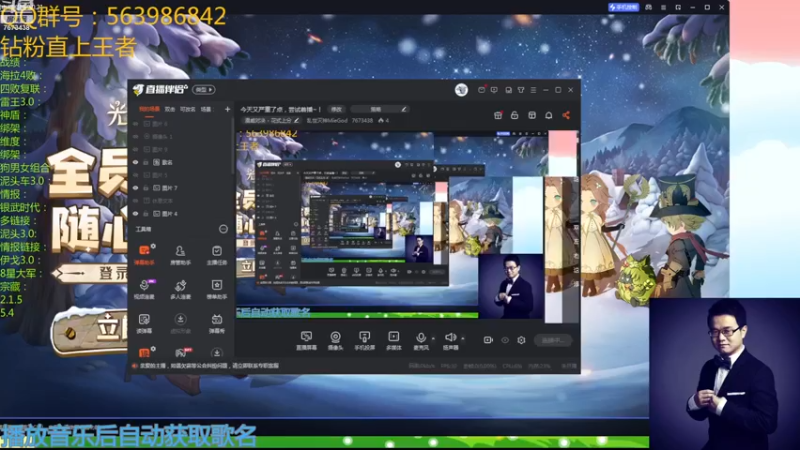The height and width of the screenshot is (450, 800).
Task: Open the mode dropdown beside 直播伴侣 logo
Action: (x=204, y=90)
